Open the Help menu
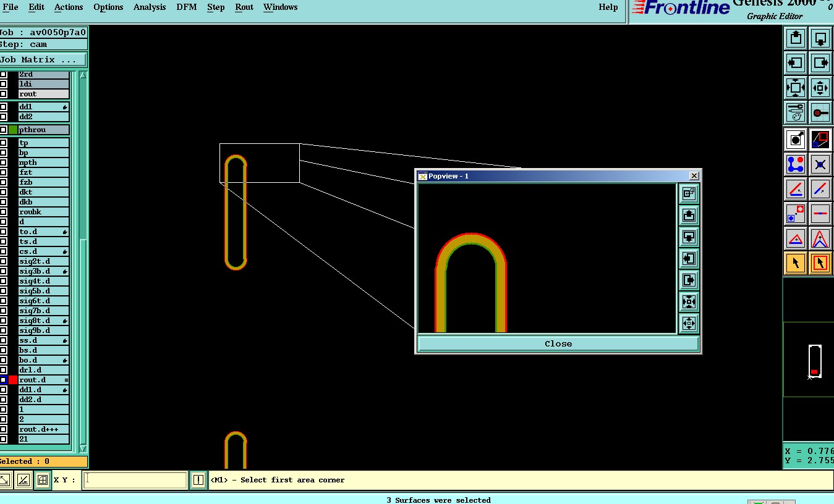Viewport: 834px width, 504px height. (608, 7)
